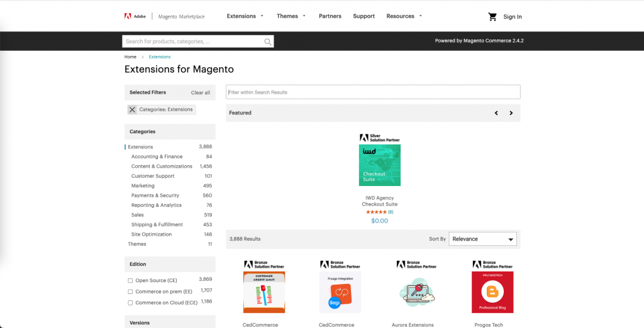
Task: Open the Extensions dropdown menu
Action: [245, 16]
